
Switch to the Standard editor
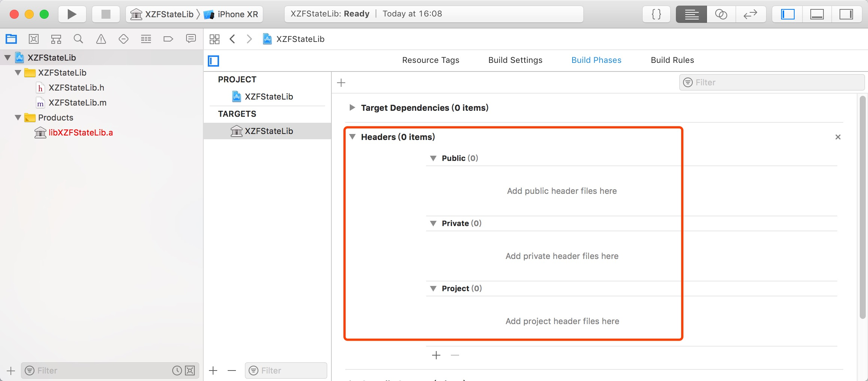point(691,14)
